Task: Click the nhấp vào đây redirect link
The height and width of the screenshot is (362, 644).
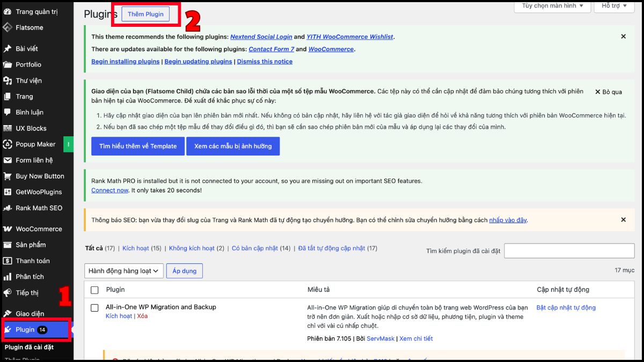Action: [x=508, y=220]
